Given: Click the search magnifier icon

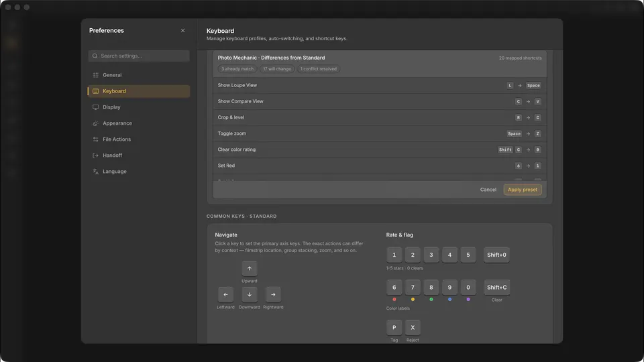Looking at the screenshot, I should pos(95,56).
